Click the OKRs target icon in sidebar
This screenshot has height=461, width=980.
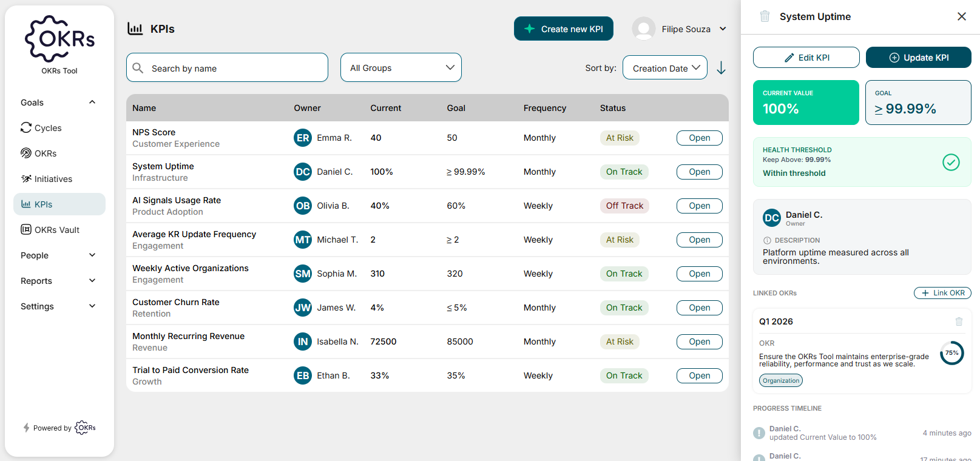[26, 153]
